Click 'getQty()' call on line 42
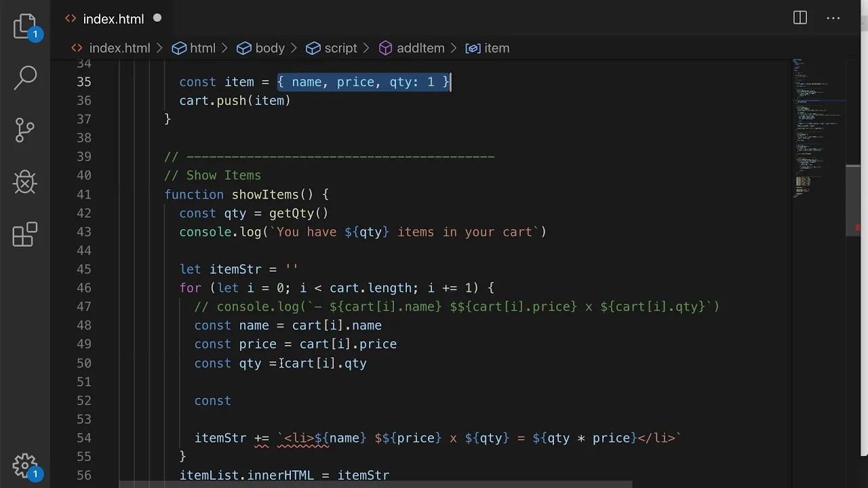The image size is (868, 488). [299, 213]
